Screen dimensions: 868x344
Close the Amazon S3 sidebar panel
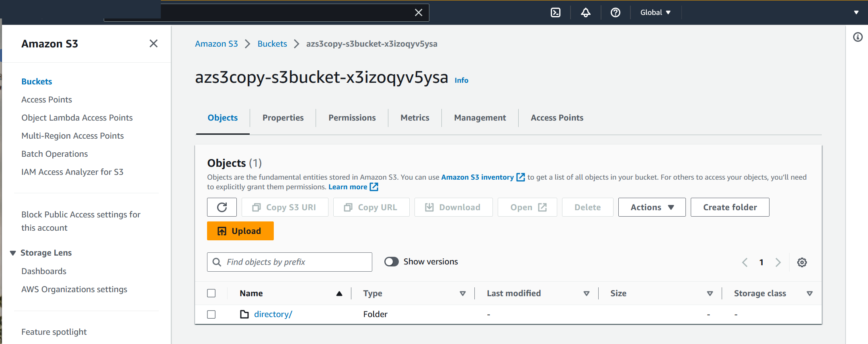click(153, 43)
